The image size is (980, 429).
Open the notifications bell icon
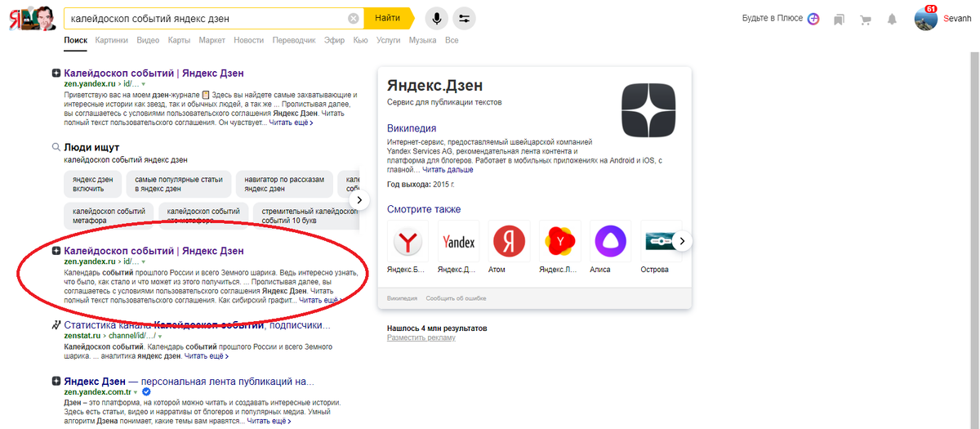(893, 19)
